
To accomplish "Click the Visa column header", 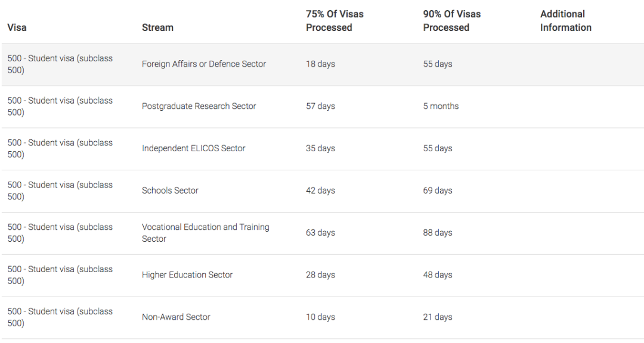I will pyautogui.click(x=17, y=27).
